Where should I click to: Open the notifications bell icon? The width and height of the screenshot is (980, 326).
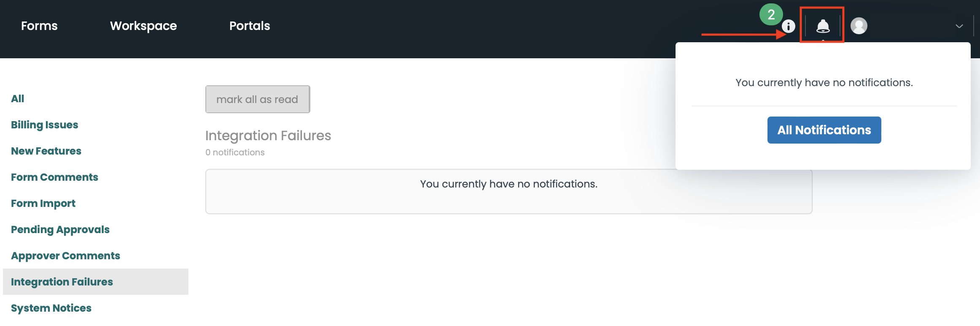(x=822, y=26)
